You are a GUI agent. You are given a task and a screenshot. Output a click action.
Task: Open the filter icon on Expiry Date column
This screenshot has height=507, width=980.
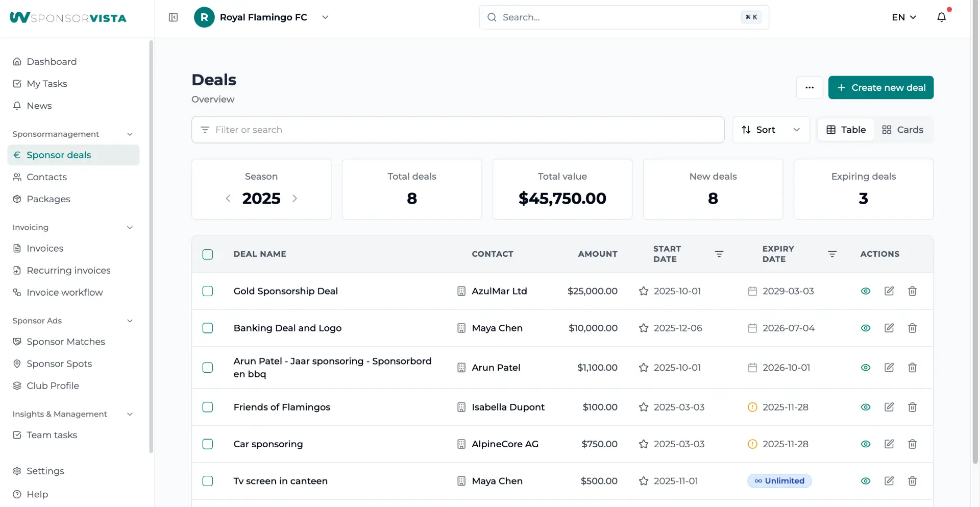tap(832, 254)
